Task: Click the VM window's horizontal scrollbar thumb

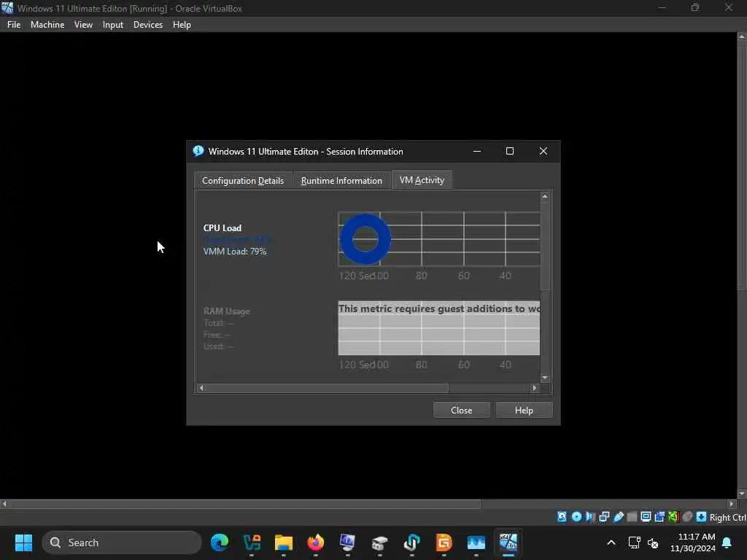Action: coord(245,504)
